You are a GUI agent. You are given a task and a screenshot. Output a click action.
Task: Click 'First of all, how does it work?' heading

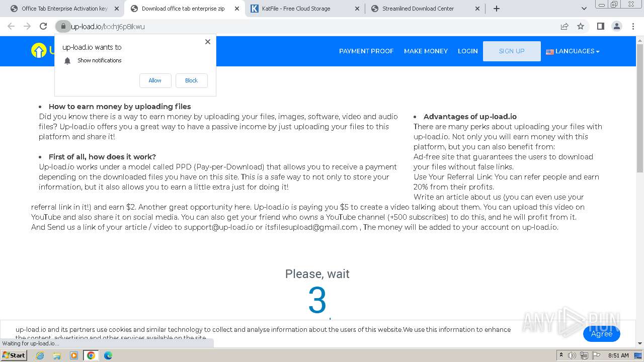(102, 157)
